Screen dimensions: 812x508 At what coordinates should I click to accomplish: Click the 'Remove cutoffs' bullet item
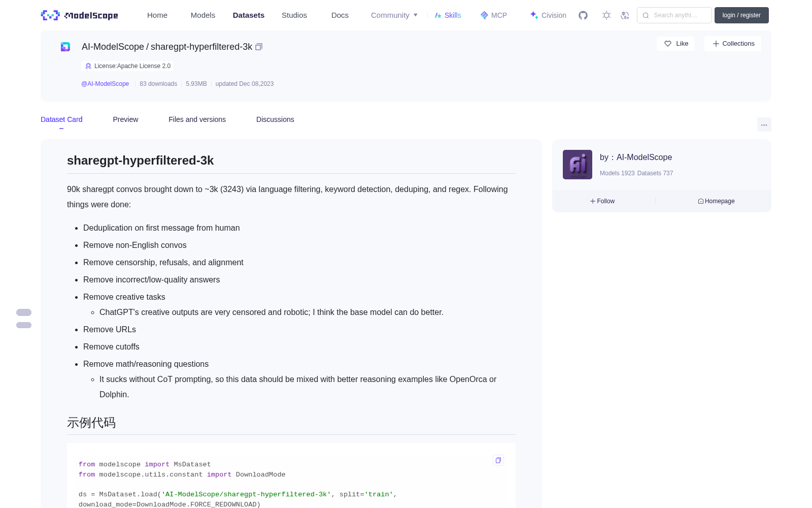point(111,347)
